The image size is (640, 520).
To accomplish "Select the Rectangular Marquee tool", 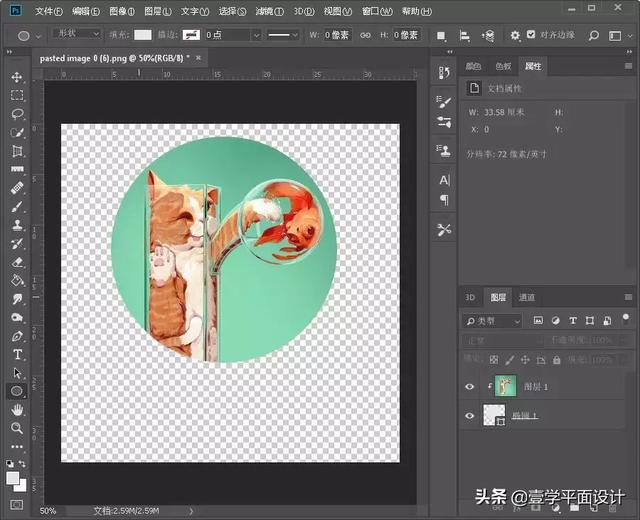I will point(17,96).
